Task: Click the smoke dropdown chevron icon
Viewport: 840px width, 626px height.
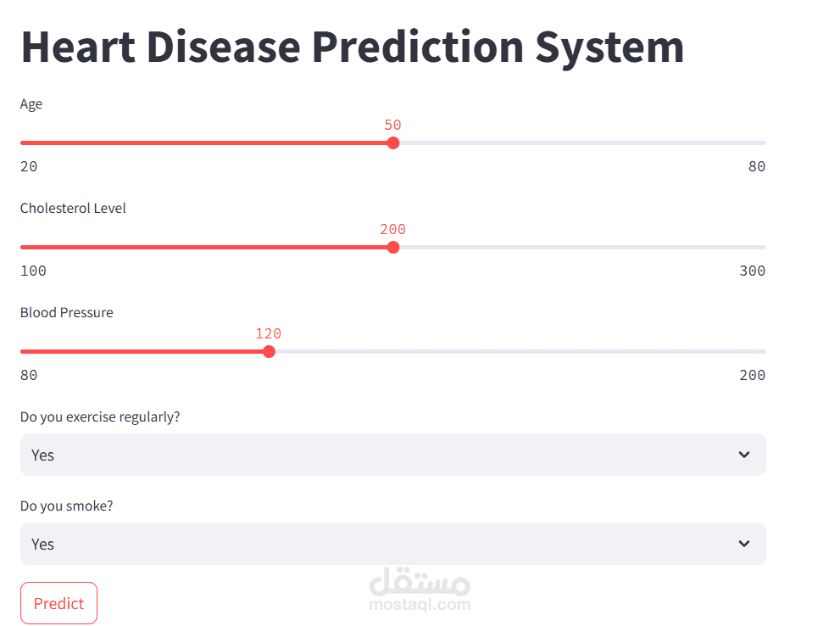Action: click(744, 544)
